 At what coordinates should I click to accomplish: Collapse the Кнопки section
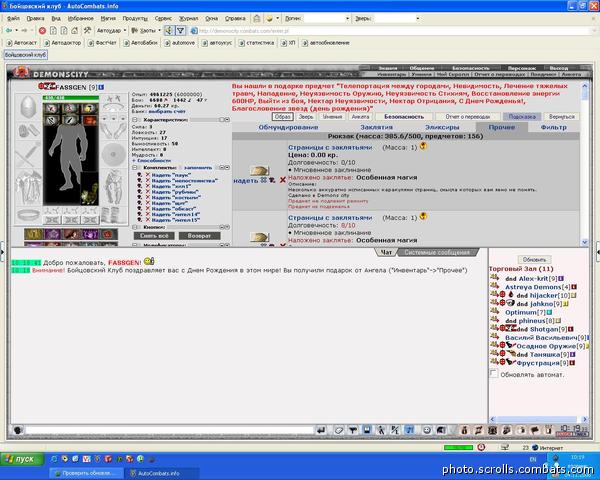(x=135, y=227)
